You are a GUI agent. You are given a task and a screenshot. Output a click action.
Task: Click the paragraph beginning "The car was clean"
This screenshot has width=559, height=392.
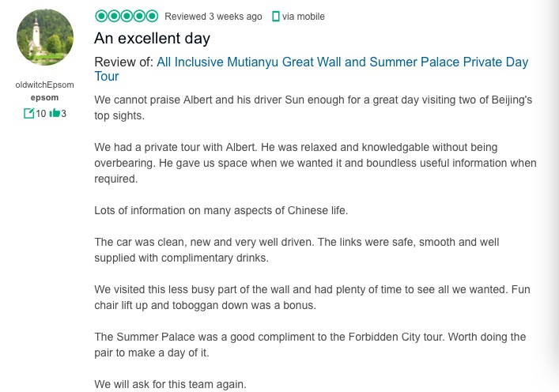point(296,250)
